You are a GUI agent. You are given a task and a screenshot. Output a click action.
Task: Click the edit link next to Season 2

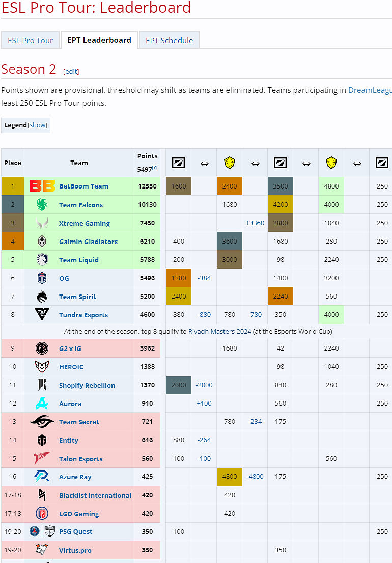tap(71, 71)
